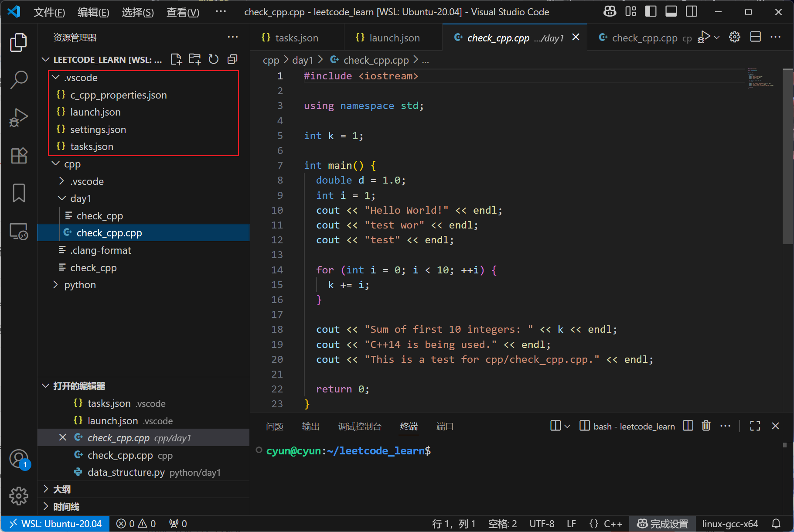This screenshot has height=532, width=794.
Task: Collapse all folders in explorer
Action: (232, 59)
